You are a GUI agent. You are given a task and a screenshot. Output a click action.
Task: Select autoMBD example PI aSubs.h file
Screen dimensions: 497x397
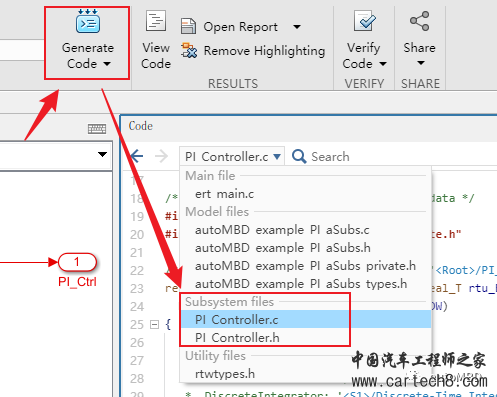pyautogui.click(x=283, y=248)
